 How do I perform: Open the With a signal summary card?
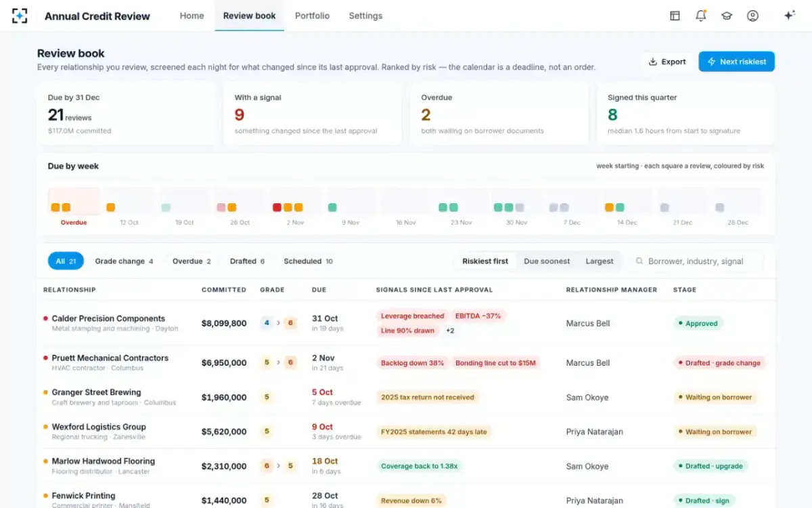pyautogui.click(x=314, y=114)
